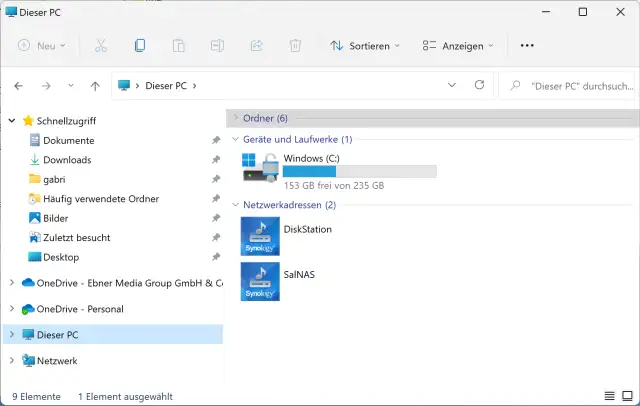The image size is (640, 406).
Task: Click the Delete trash can icon
Action: tap(295, 46)
